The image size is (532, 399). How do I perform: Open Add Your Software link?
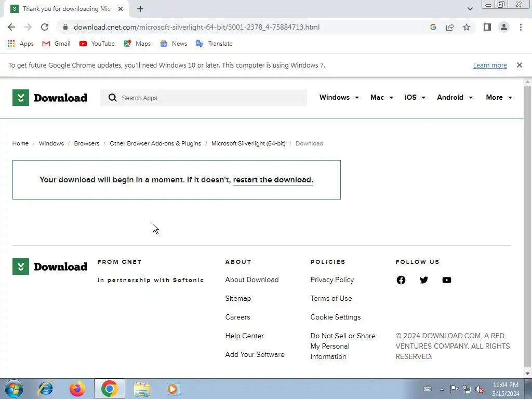coord(255,354)
